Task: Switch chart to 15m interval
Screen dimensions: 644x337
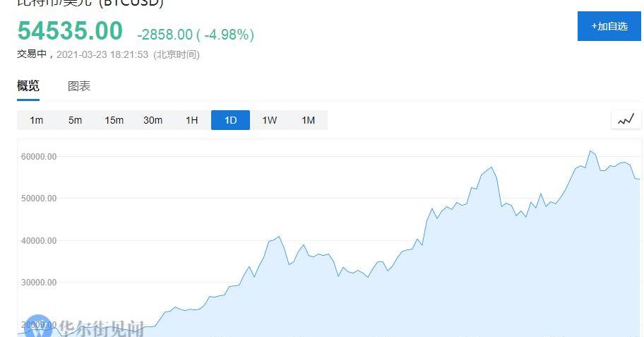Action: click(x=114, y=120)
